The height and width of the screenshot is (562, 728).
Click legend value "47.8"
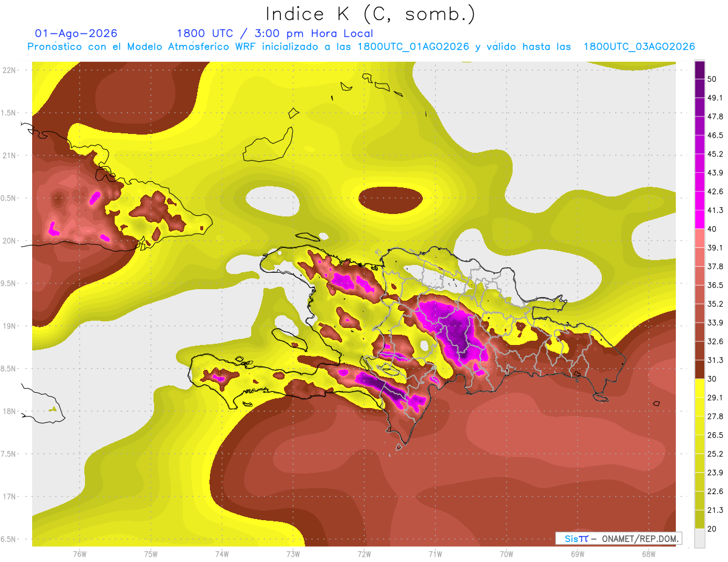(x=715, y=116)
